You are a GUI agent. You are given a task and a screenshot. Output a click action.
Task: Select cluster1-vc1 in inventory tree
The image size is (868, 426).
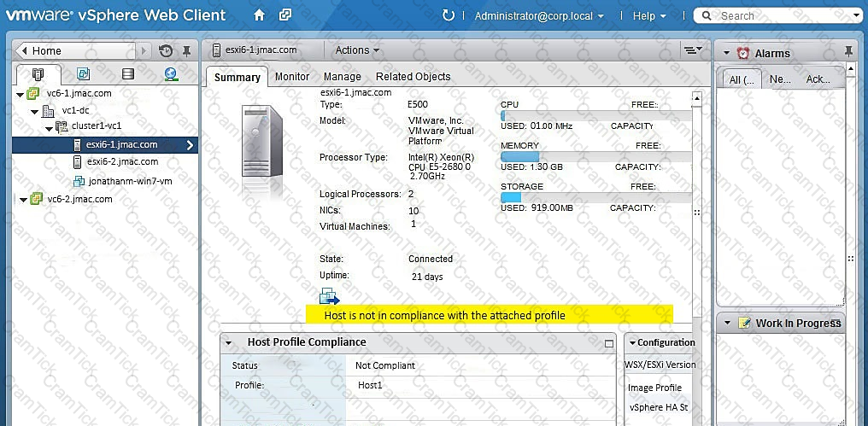[97, 126]
